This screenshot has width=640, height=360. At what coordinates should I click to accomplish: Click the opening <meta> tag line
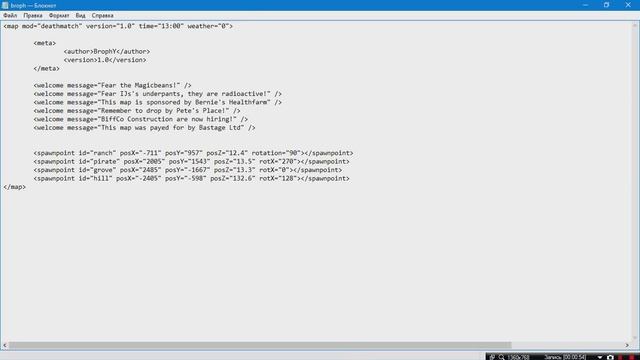45,43
